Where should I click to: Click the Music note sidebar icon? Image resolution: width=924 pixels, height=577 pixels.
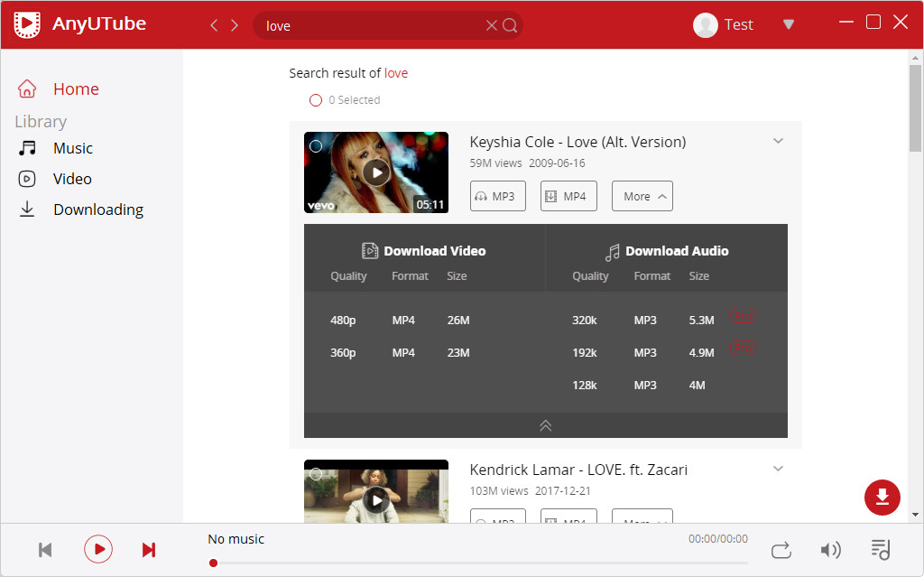[27, 148]
